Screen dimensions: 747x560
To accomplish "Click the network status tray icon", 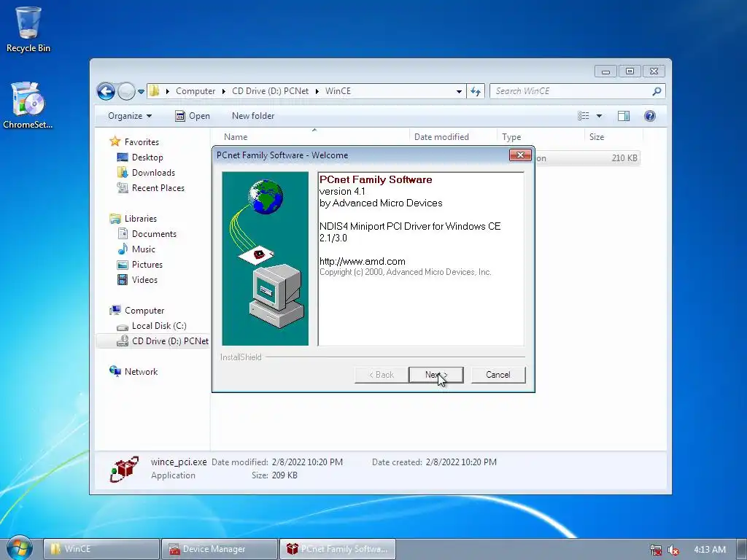I will [656, 550].
